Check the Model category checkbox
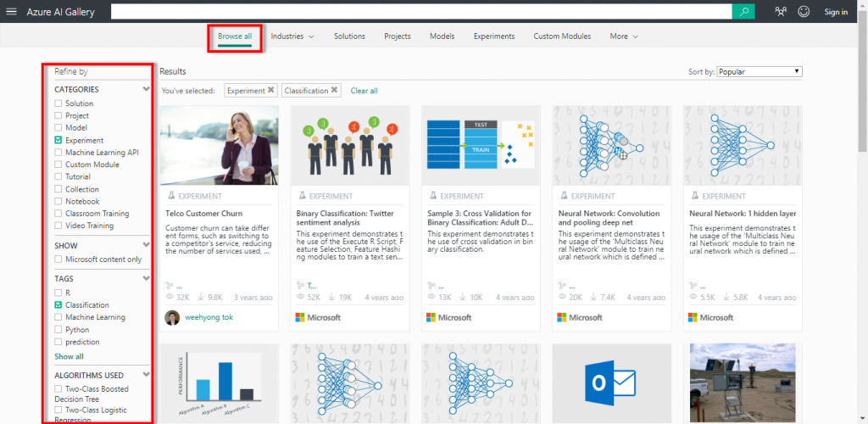Screen dimensions: 868x424 pyautogui.click(x=58, y=128)
